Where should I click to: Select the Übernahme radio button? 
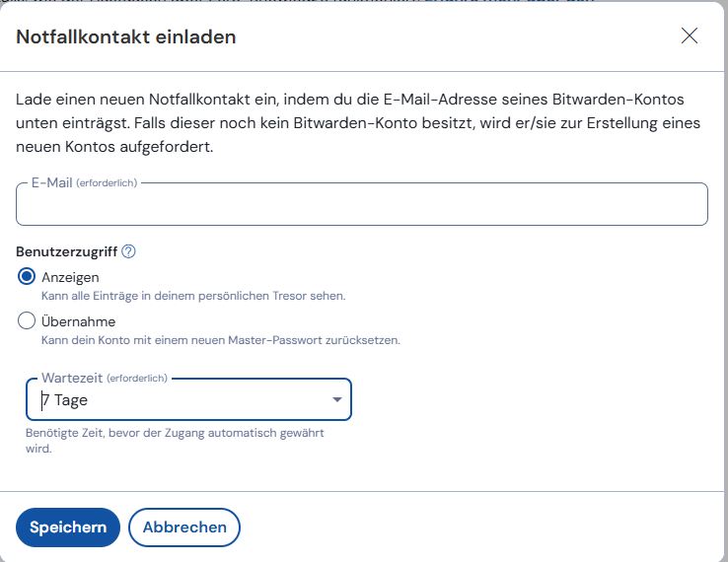(x=28, y=321)
